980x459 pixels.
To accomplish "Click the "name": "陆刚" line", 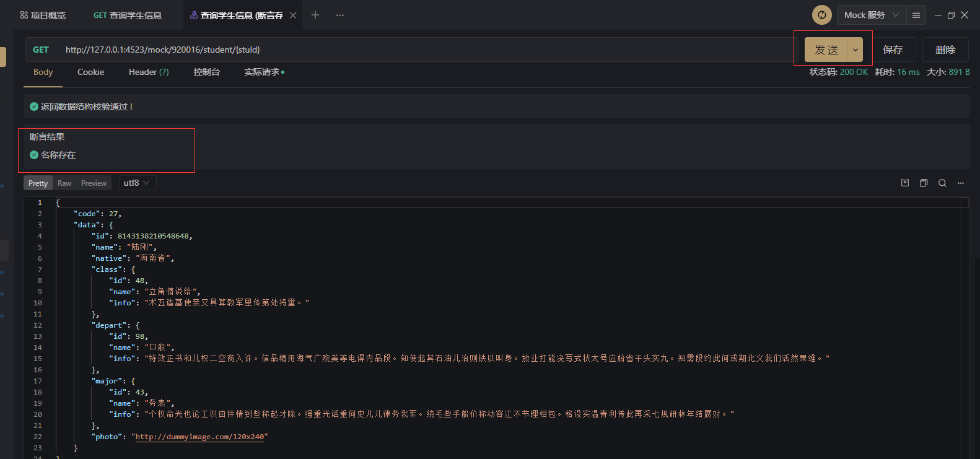I will [124, 247].
